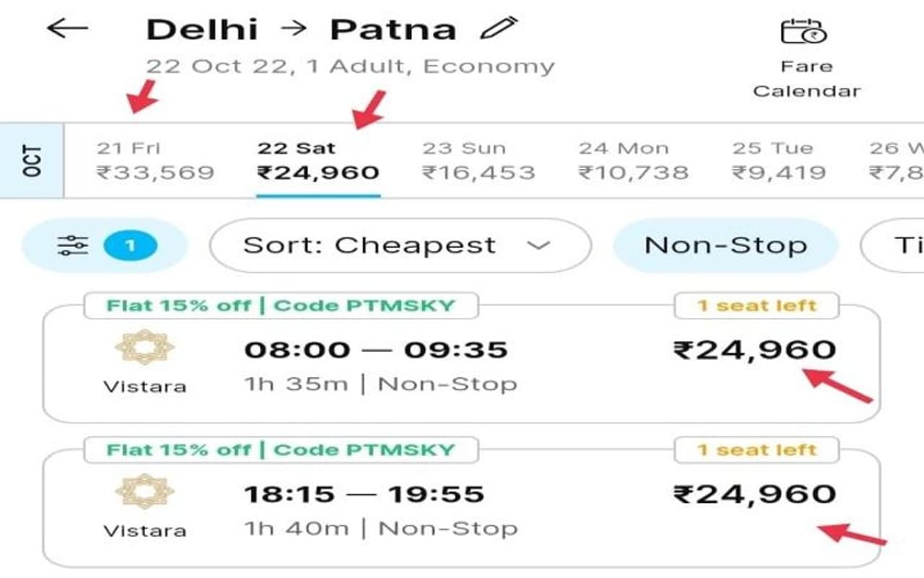Switch to 23 Sun fares

(479, 161)
